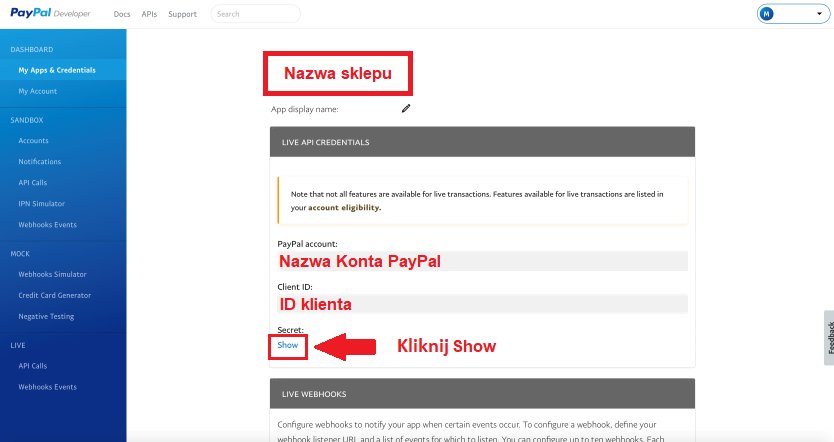This screenshot has width=834, height=442.
Task: Open Live API Calls
Action: tap(33, 366)
